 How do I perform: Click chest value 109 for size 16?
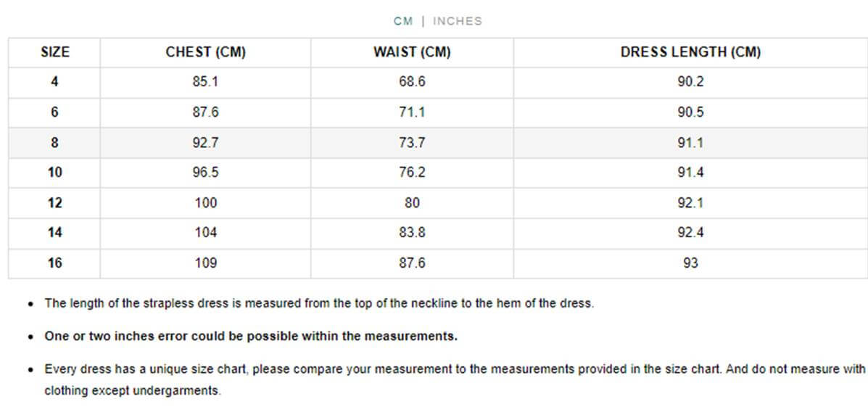tap(205, 263)
